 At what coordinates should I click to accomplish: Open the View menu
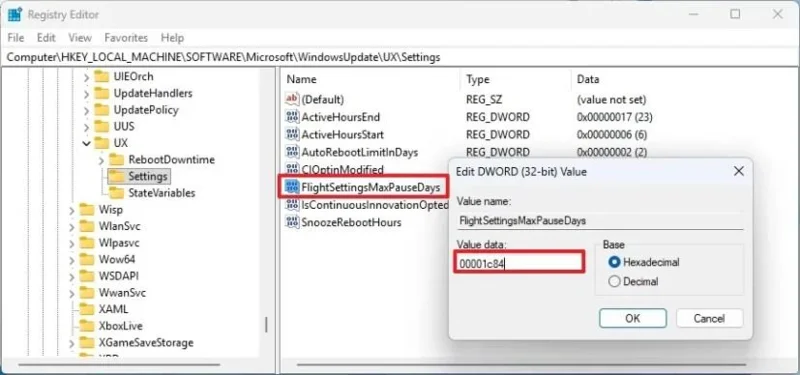80,38
